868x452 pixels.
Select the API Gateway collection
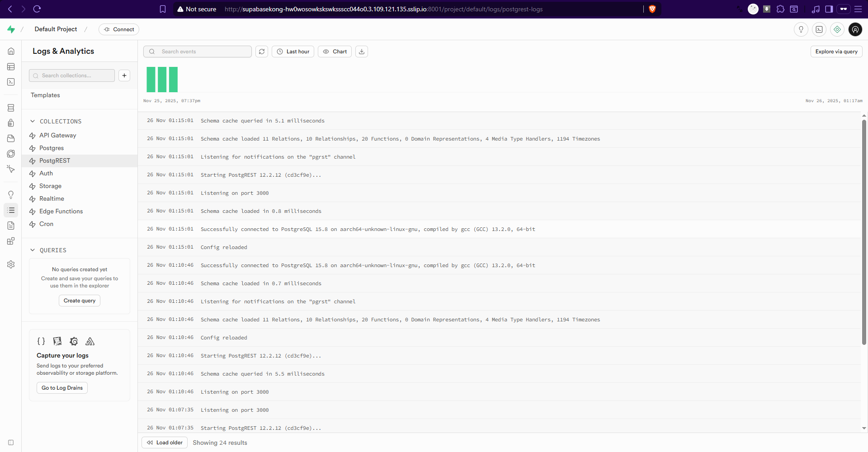(x=80, y=136)
